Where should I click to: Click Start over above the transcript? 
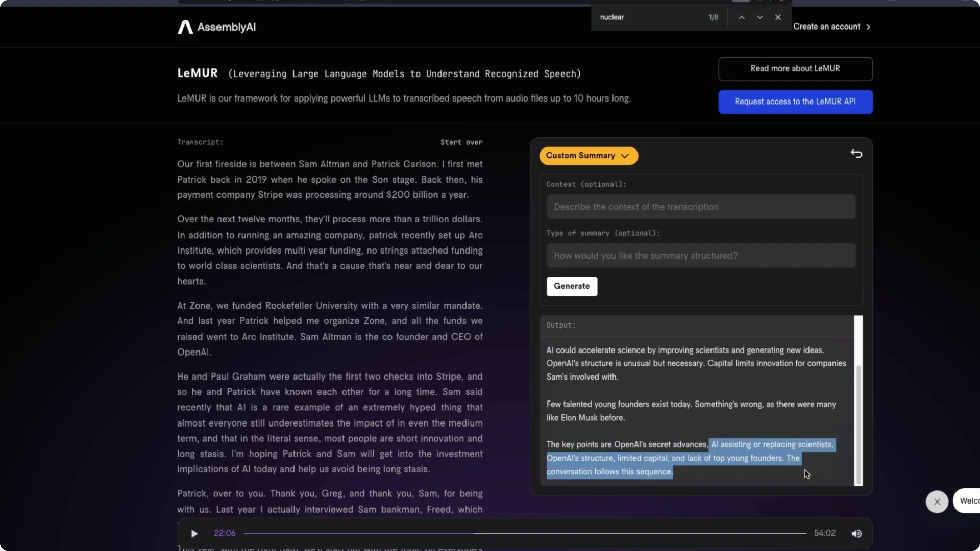tap(461, 142)
